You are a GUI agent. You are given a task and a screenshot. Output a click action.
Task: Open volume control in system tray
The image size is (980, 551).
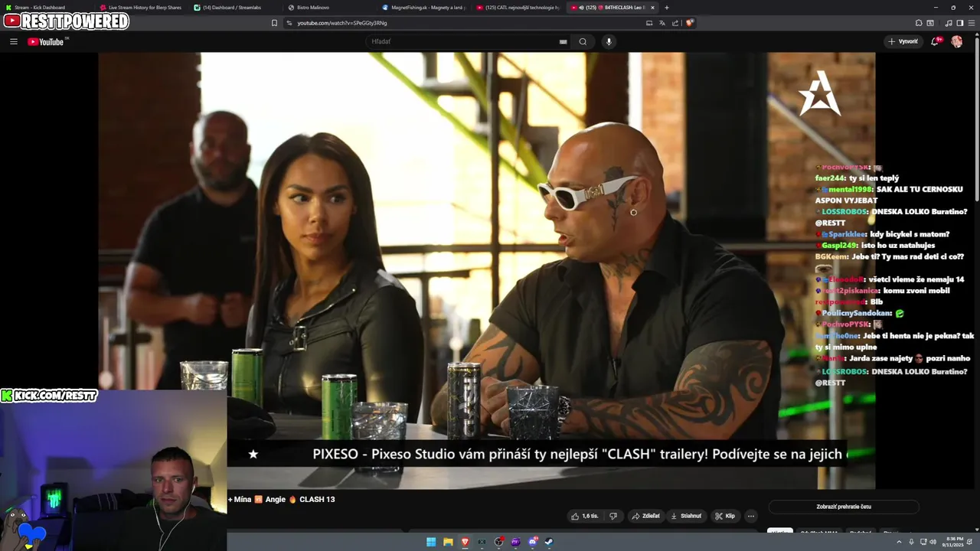(x=933, y=542)
